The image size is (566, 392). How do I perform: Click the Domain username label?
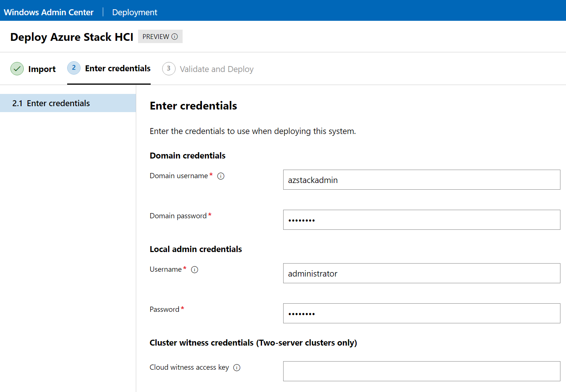[x=179, y=176]
